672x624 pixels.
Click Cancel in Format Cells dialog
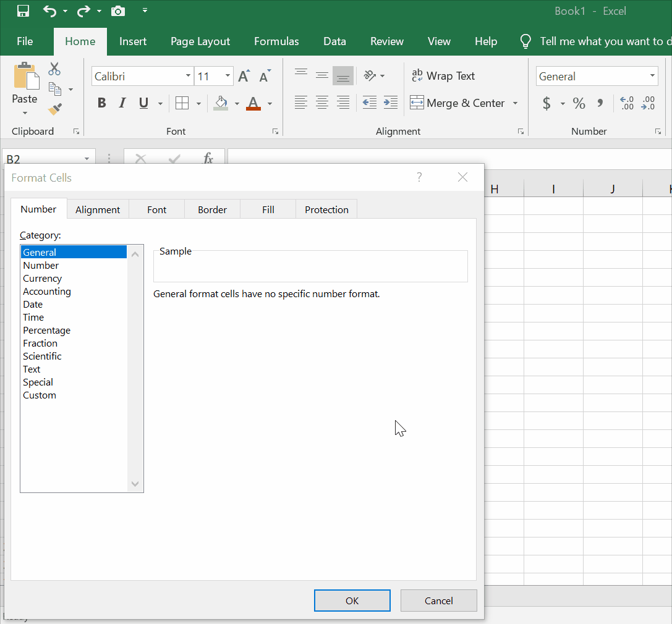438,601
